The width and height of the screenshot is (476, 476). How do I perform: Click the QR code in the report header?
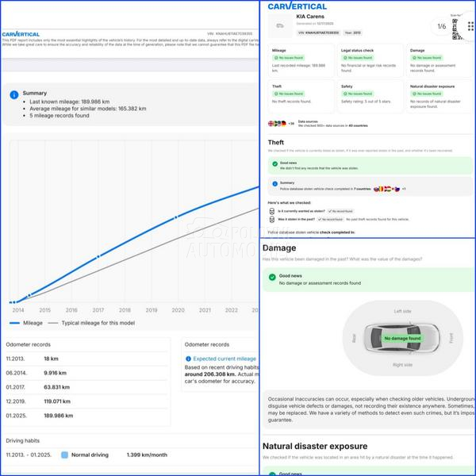(458, 27)
